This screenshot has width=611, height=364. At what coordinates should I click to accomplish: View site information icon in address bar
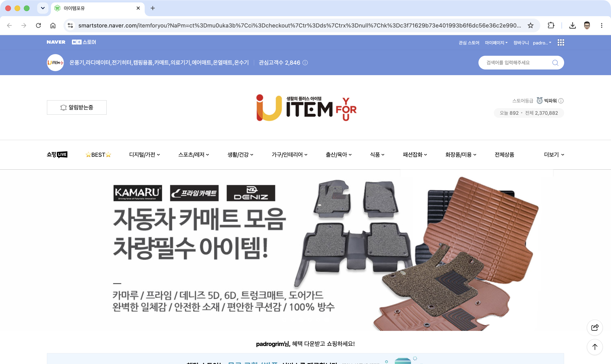tap(70, 25)
